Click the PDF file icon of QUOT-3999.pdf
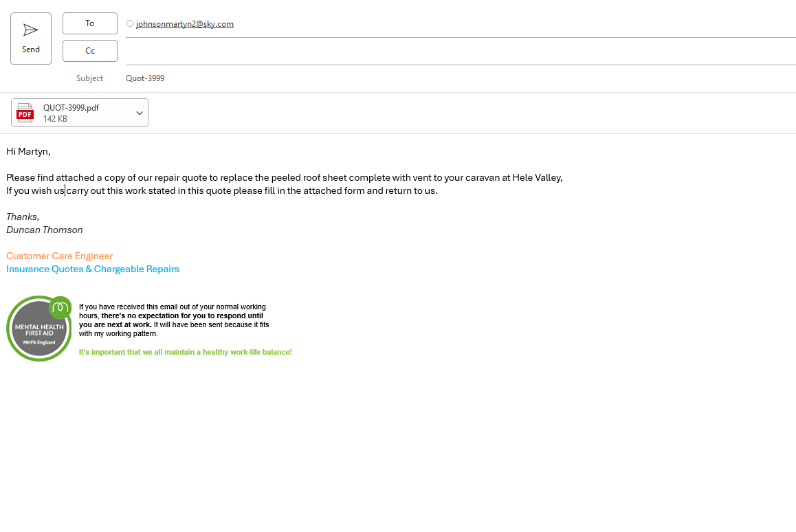The width and height of the screenshot is (796, 532). point(25,113)
